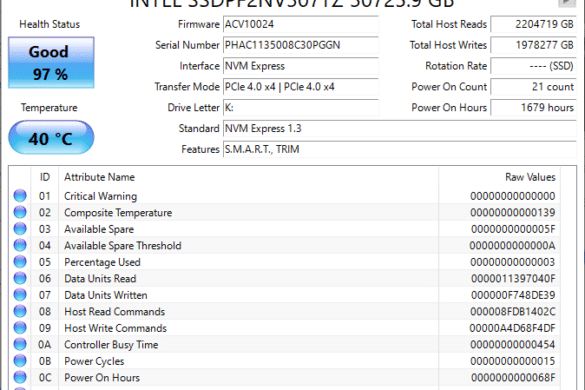Click the Drive Letter field K:
This screenshot has width=585, height=390.
301,108
